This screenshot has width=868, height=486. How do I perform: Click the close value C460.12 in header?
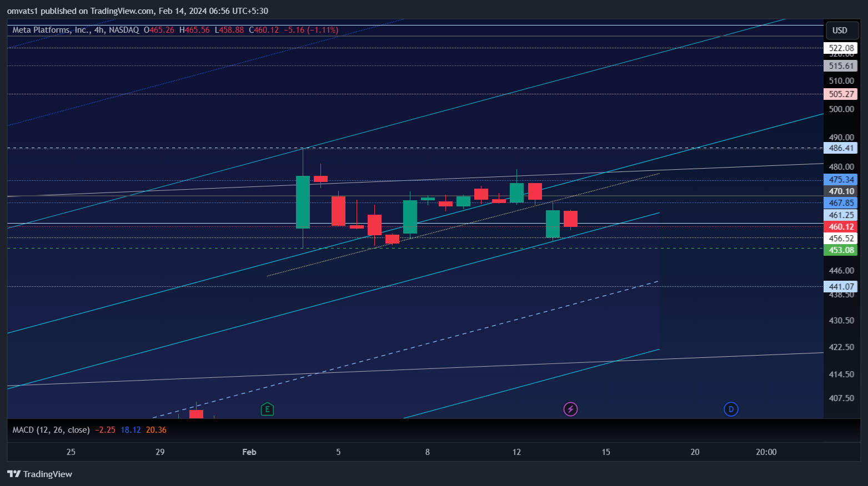(264, 30)
